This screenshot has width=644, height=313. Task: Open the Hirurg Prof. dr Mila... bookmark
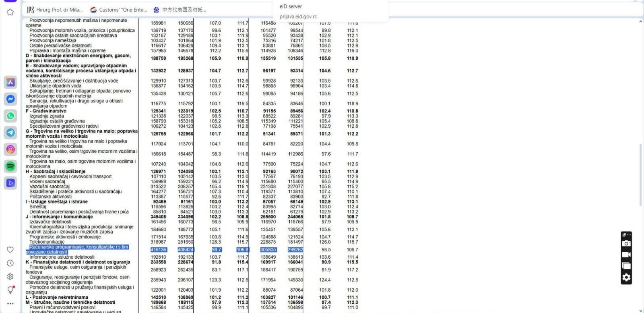pyautogui.click(x=55, y=10)
